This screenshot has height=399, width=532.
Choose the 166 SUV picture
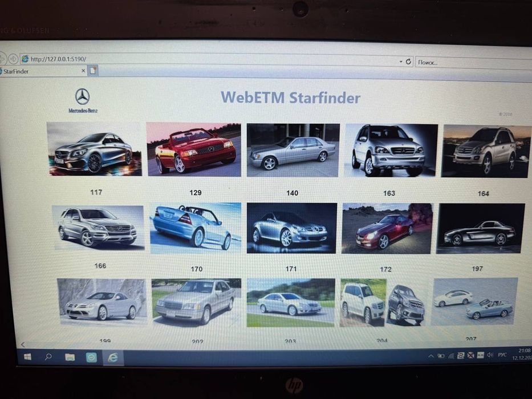coord(98,227)
